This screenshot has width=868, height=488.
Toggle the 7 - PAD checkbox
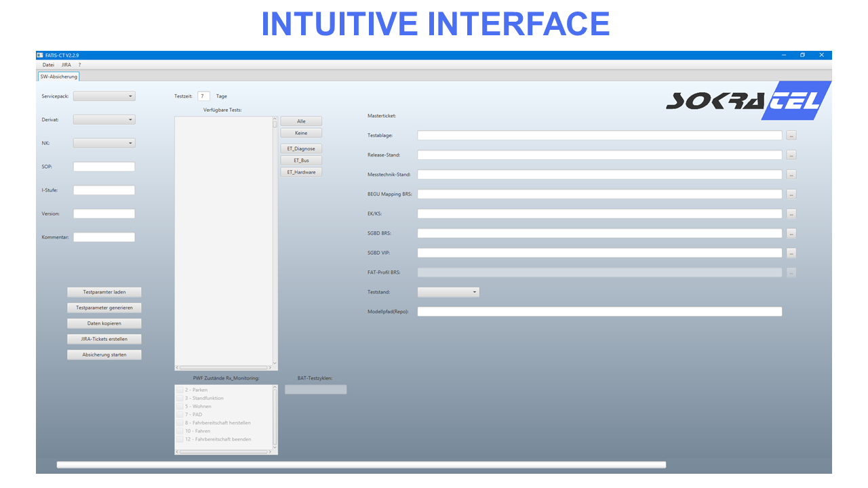pyautogui.click(x=180, y=415)
